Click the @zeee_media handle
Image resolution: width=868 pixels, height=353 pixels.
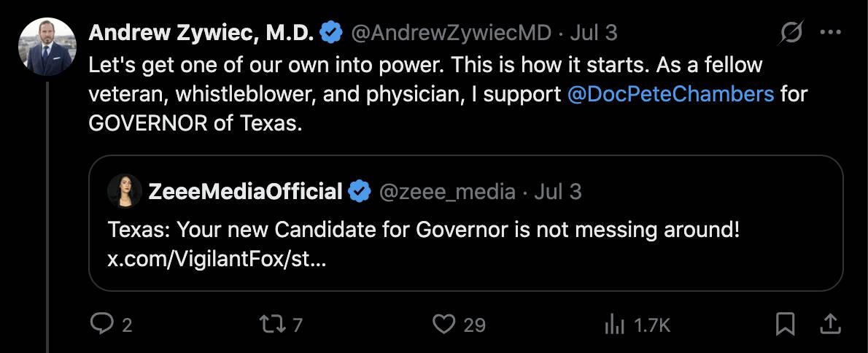coord(447,192)
